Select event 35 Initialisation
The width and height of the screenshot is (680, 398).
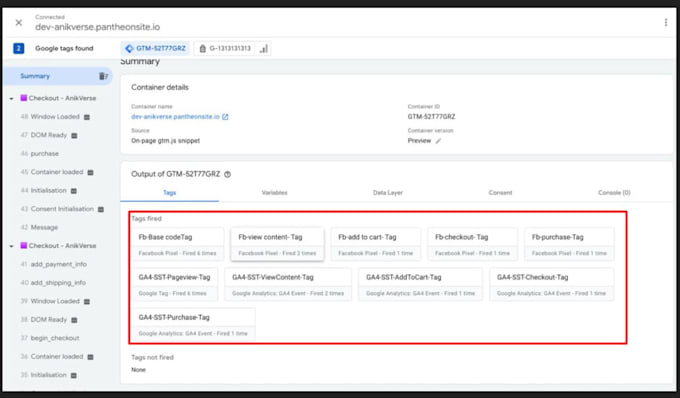[x=43, y=375]
